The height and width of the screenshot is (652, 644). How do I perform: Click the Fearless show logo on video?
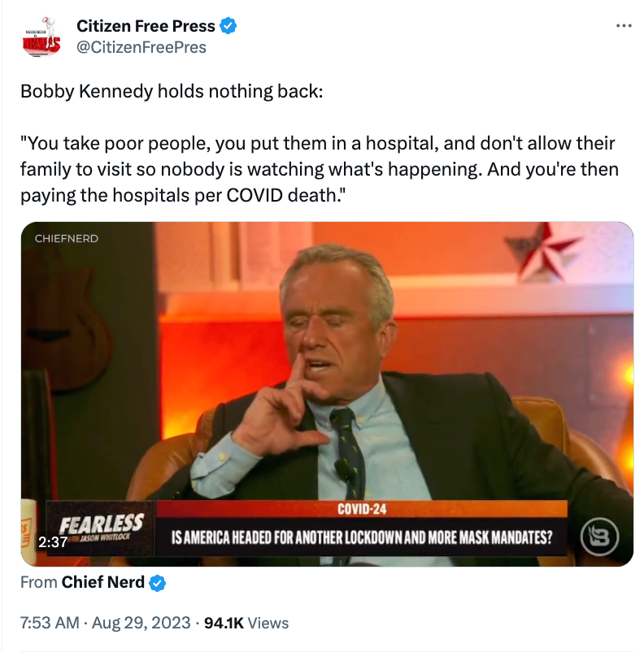(x=101, y=528)
